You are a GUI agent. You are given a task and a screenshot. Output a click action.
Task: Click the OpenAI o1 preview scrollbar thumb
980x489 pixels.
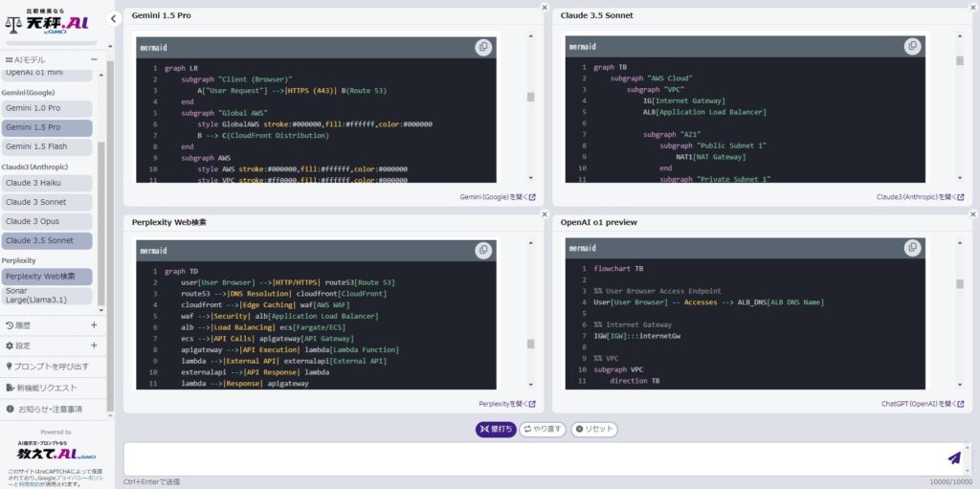[x=959, y=284]
